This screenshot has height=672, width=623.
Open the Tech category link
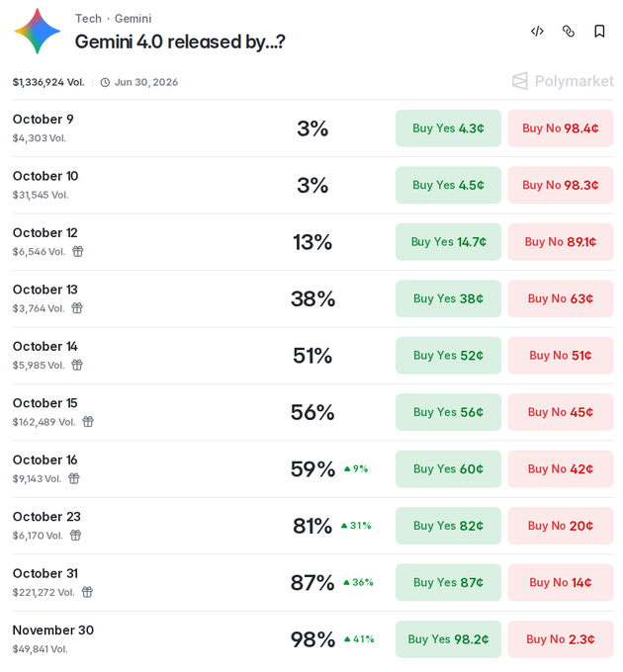coord(88,19)
